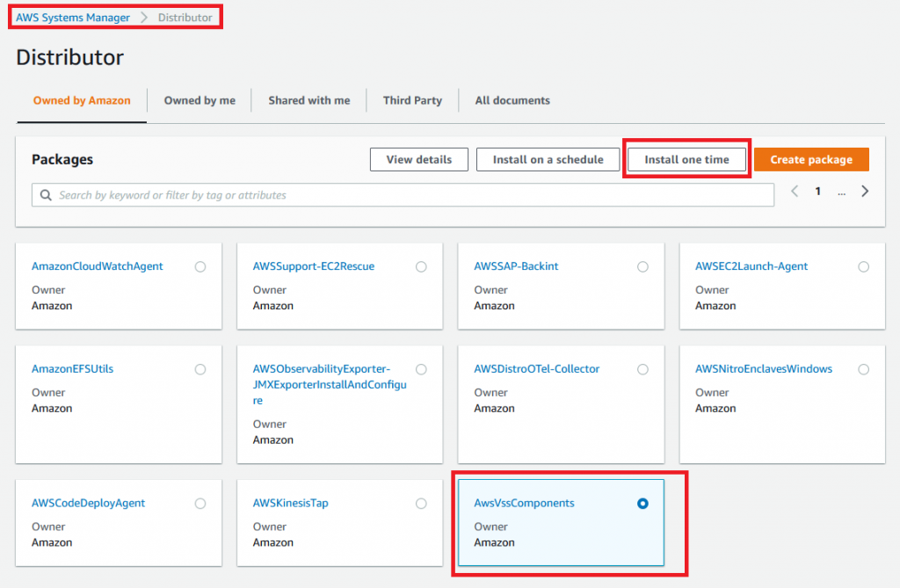Select the AmazonCloudWatchAgent radio button
This screenshot has width=900, height=588.
[x=200, y=266]
